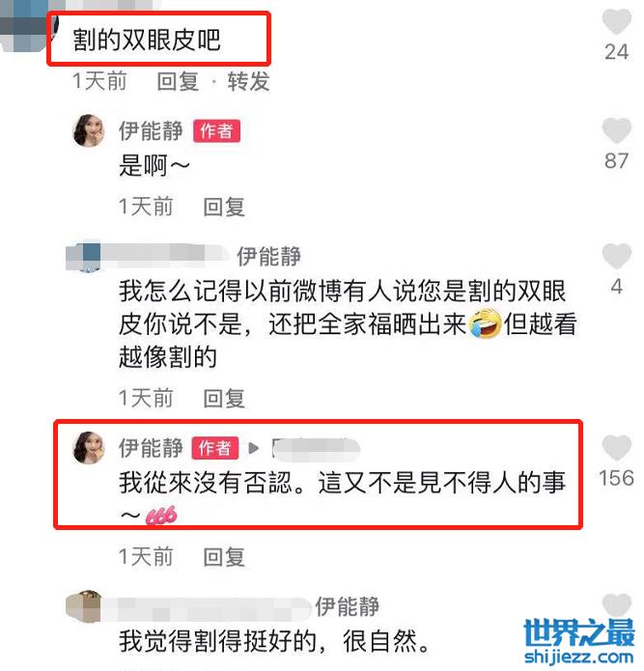Reply to the 是啊～ comment
The height and width of the screenshot is (671, 644).
[x=224, y=208]
